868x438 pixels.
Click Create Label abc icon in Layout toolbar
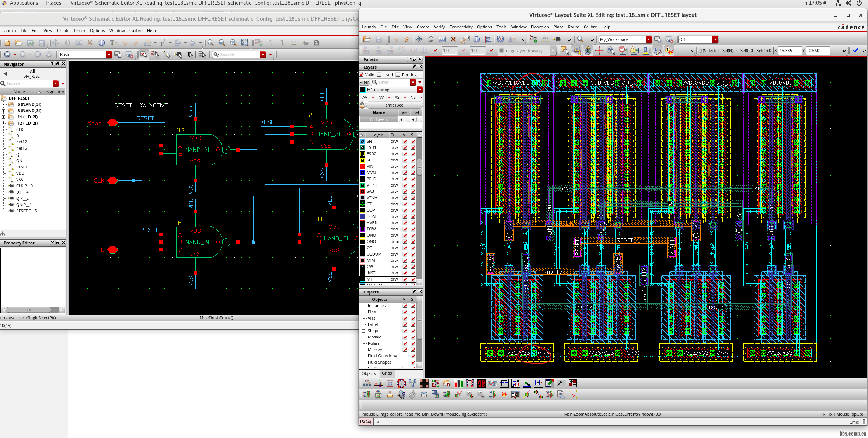point(545,39)
